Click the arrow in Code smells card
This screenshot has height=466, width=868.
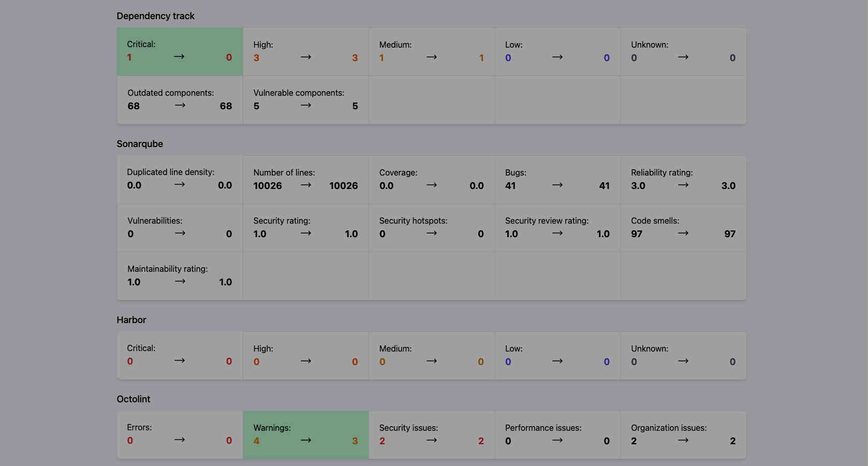coord(683,233)
